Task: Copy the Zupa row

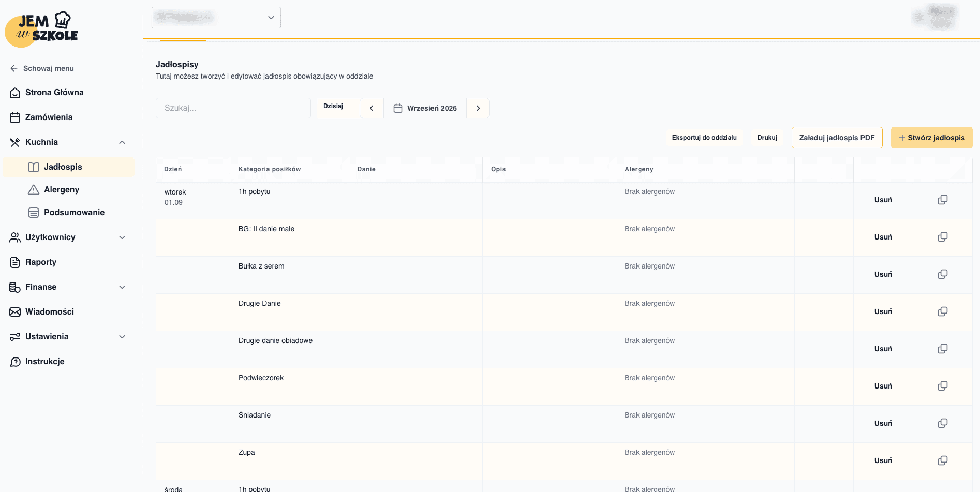Action: pyautogui.click(x=943, y=460)
